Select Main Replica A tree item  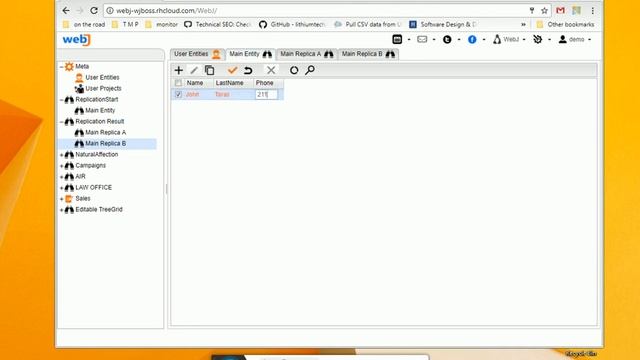(x=105, y=132)
